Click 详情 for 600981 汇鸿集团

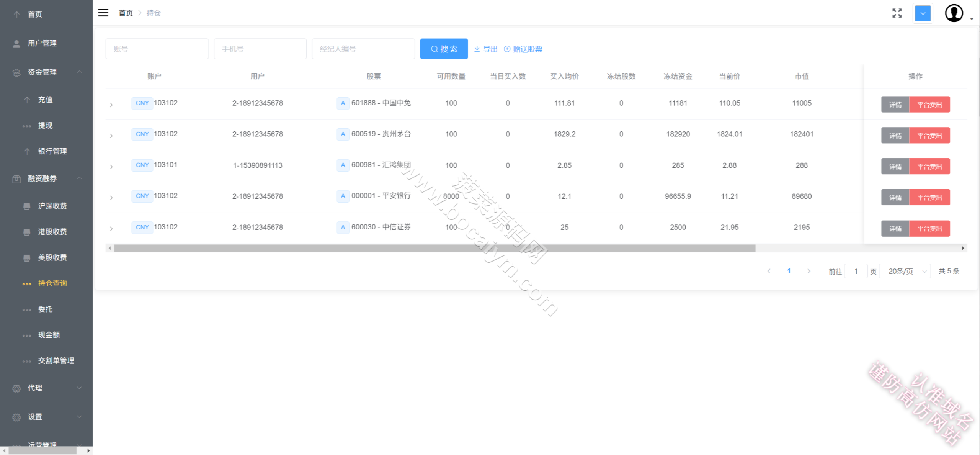895,167
